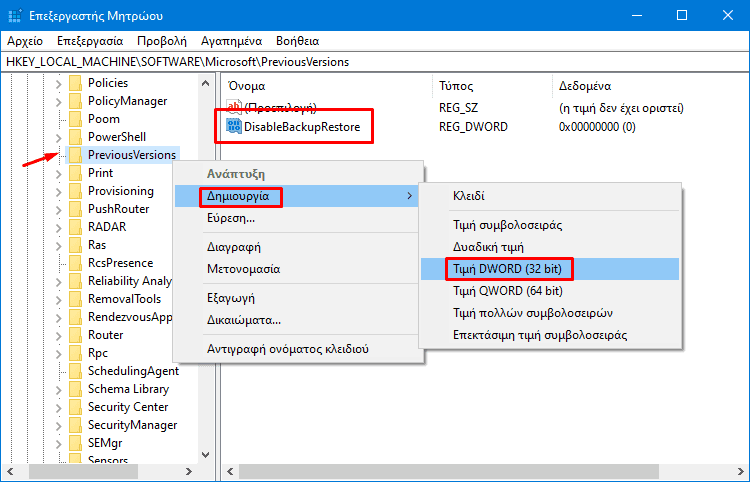Click the SecurityManager folder icon
Image resolution: width=750 pixels, height=482 pixels.
click(76, 425)
